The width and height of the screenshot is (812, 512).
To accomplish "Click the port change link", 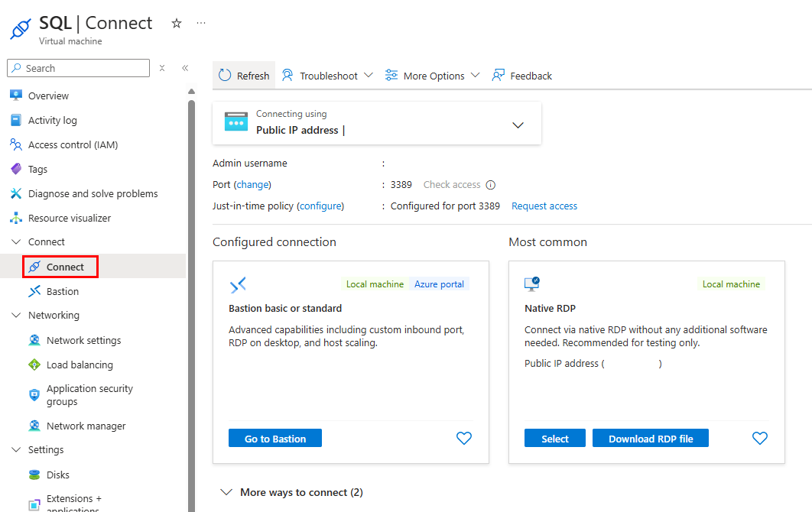I will pyautogui.click(x=252, y=185).
